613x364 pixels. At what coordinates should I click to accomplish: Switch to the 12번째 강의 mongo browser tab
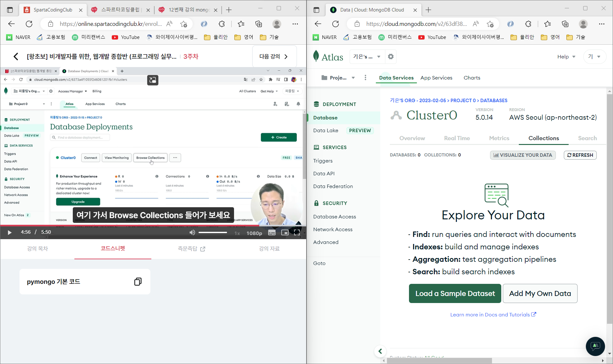(188, 10)
